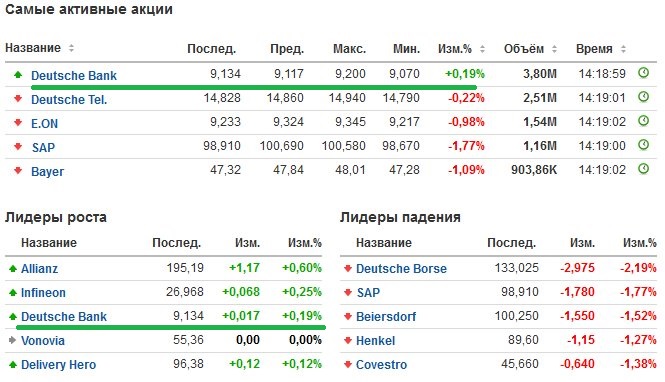Open the E.ON stock link

tap(45, 124)
